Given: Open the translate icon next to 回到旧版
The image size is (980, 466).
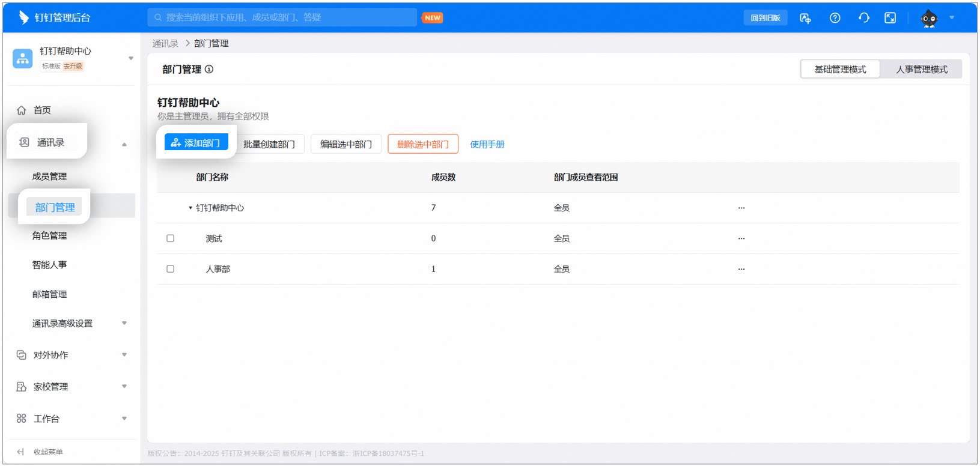Looking at the screenshot, I should 805,18.
